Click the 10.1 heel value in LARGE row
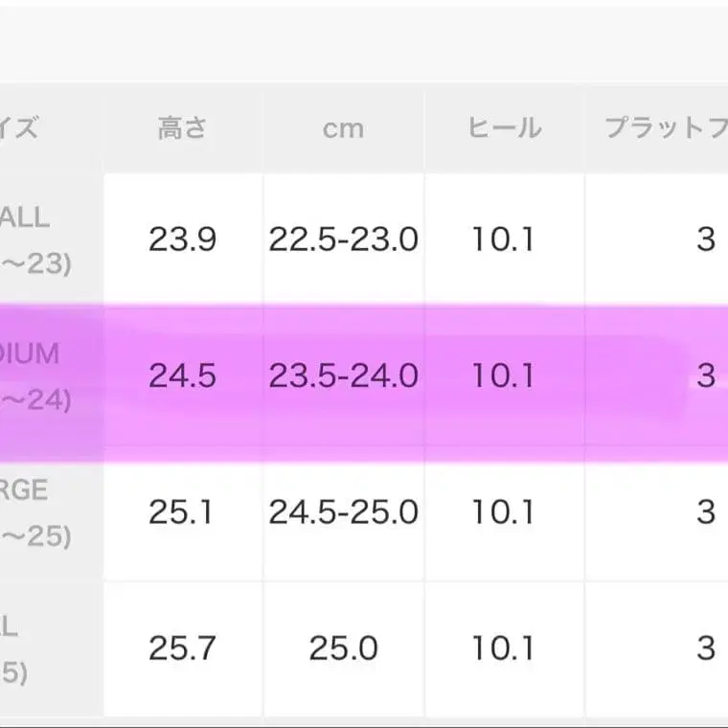Screen dimensions: 728x728 pos(503,512)
